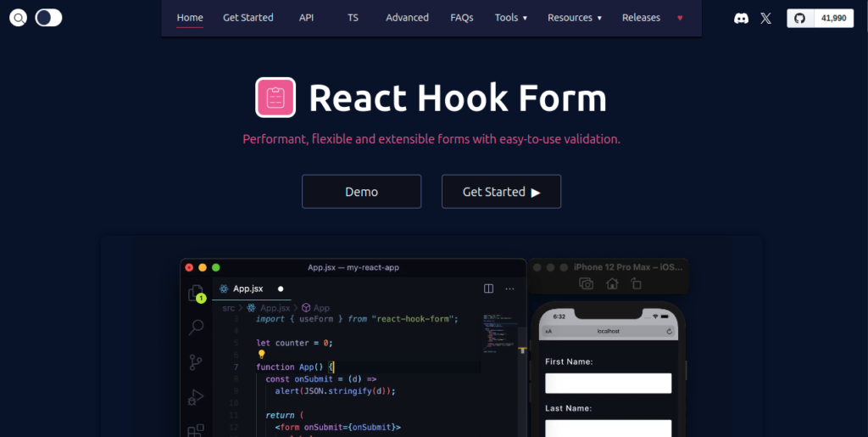Click the Last Name input field
Image resolution: width=868 pixels, height=437 pixels.
(609, 429)
